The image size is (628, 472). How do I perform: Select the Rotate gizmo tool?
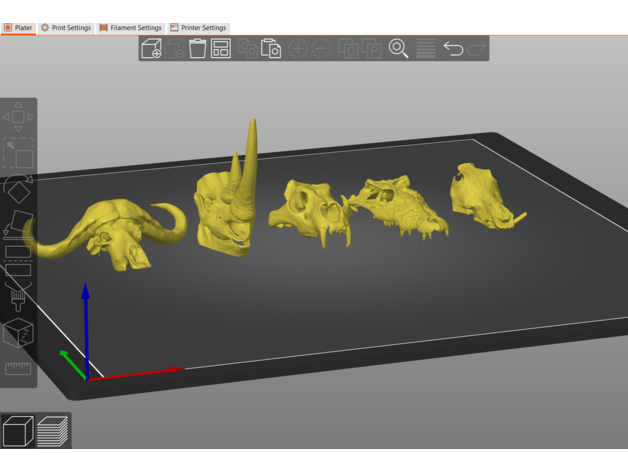click(18, 188)
